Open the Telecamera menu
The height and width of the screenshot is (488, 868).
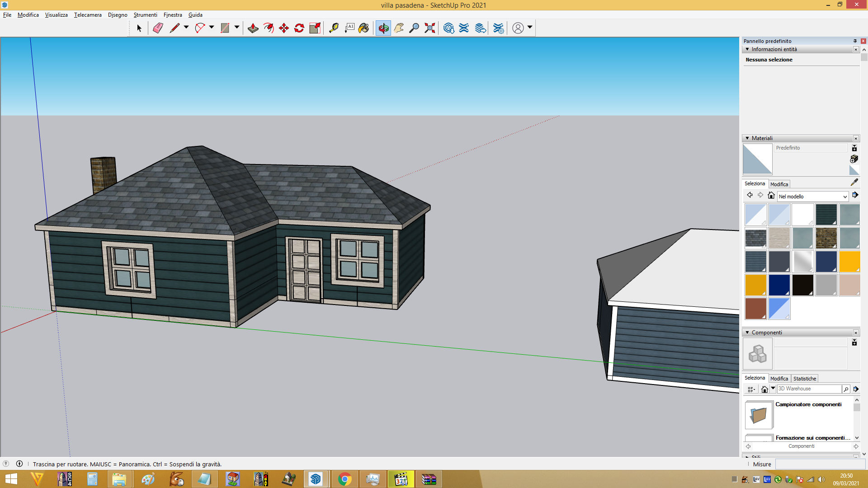[88, 15]
